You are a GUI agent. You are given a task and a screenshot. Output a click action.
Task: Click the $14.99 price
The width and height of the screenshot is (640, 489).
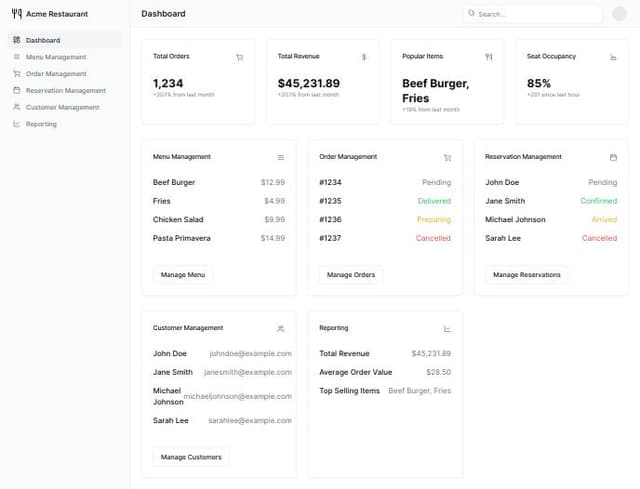click(273, 238)
